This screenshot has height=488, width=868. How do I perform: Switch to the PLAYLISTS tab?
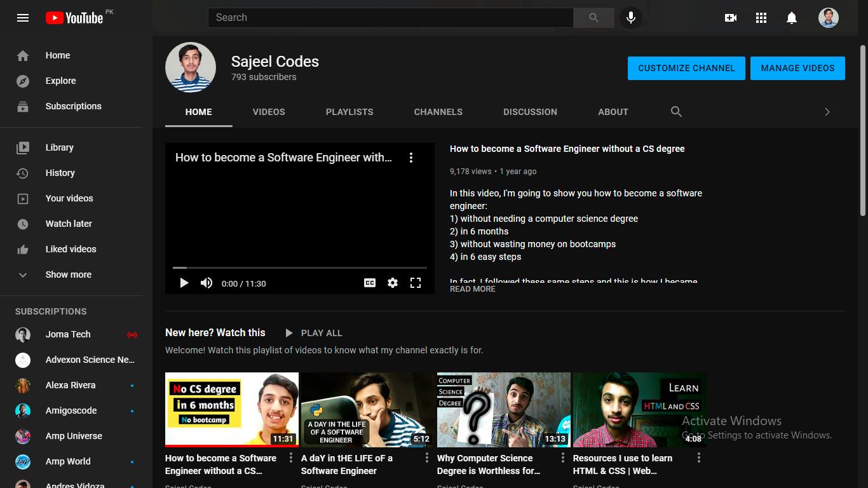pyautogui.click(x=349, y=112)
